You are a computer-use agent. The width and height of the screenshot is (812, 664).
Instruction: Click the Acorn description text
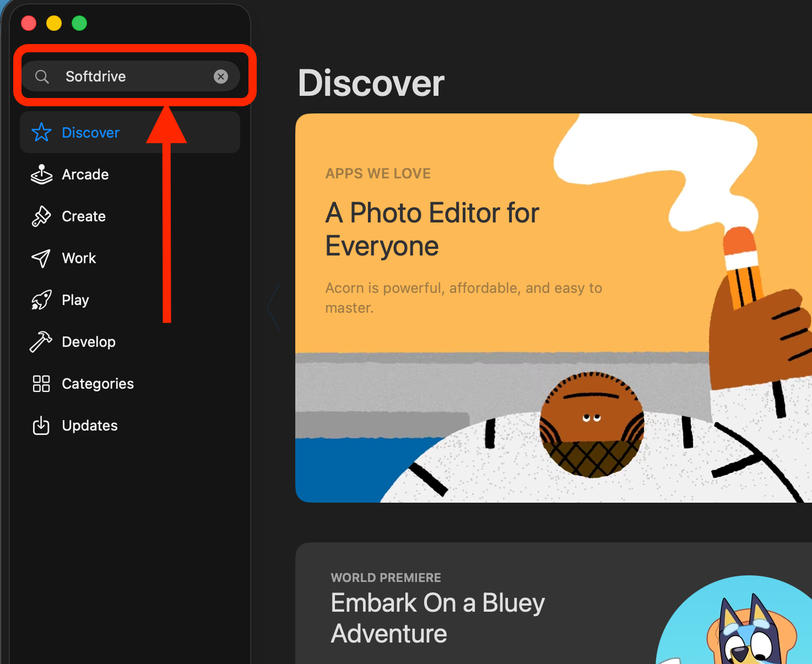coord(463,297)
